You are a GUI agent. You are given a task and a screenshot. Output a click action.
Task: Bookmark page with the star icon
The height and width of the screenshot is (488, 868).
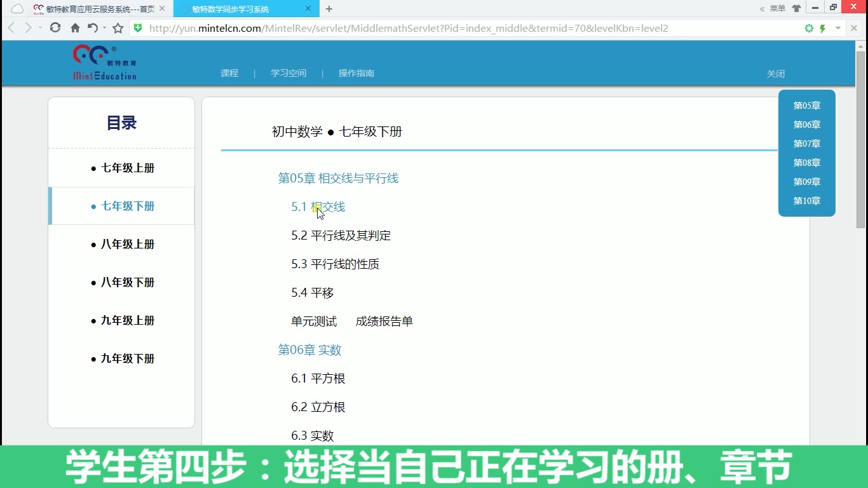118,28
